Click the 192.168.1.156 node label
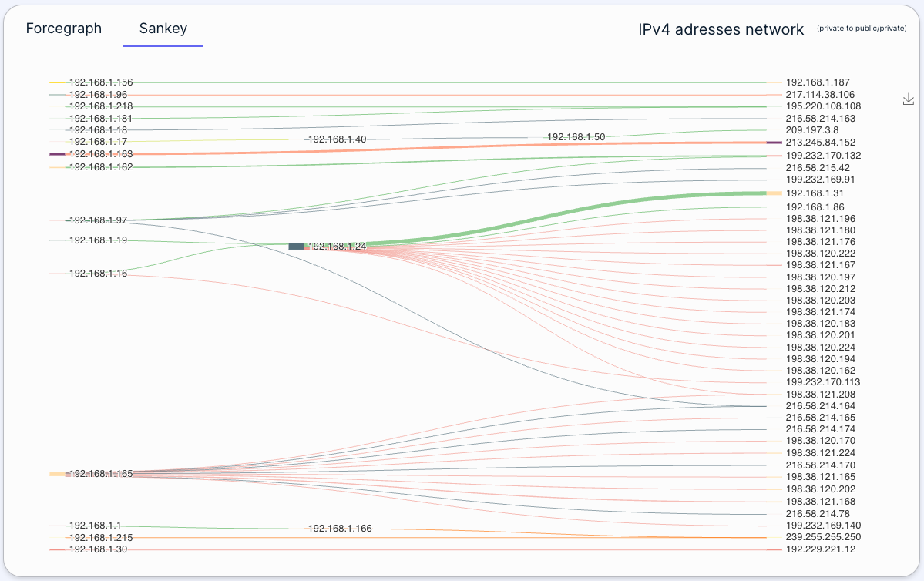Screen dimensions: 924x581 [100, 82]
